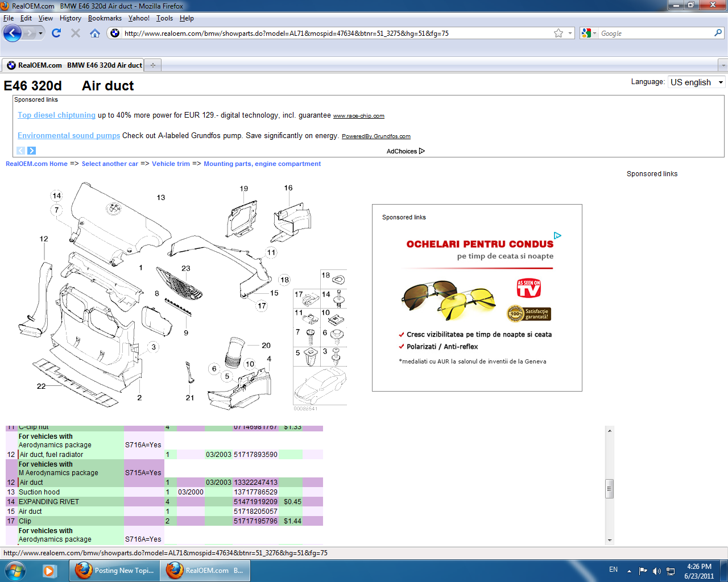Reload the page with the refresh icon
This screenshot has height=582, width=728.
tap(56, 33)
